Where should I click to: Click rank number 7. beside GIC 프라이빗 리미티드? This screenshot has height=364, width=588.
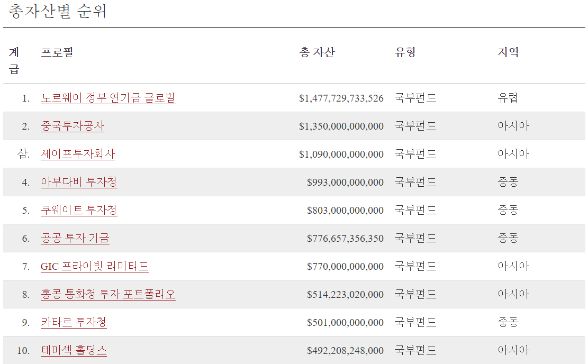(x=26, y=267)
